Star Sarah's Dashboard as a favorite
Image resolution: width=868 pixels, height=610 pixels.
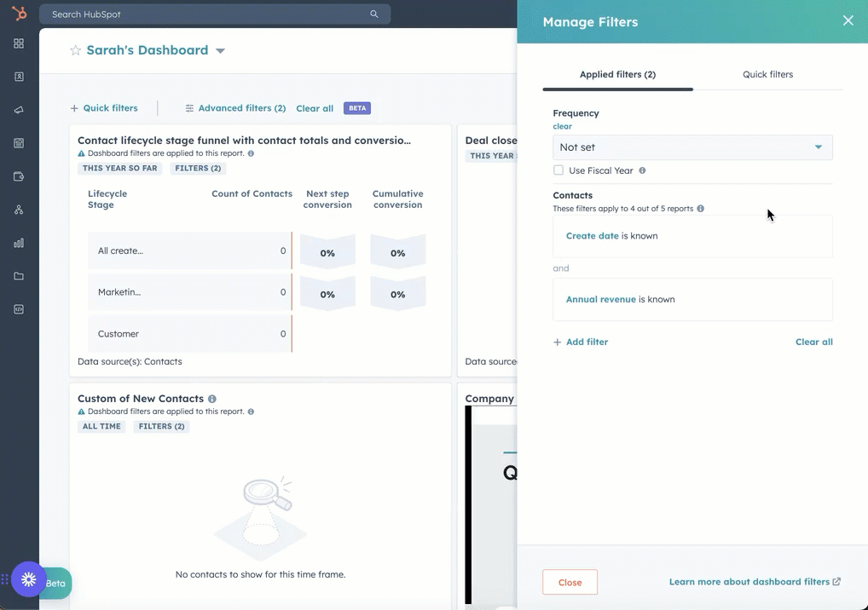(x=77, y=50)
